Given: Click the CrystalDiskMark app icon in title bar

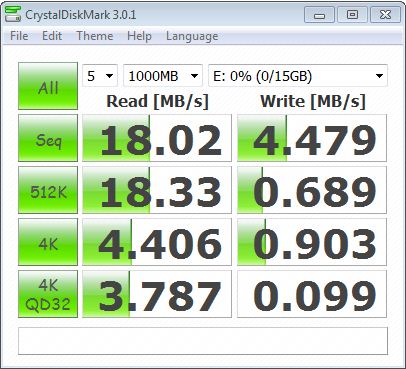Looking at the screenshot, I should tap(13, 15).
